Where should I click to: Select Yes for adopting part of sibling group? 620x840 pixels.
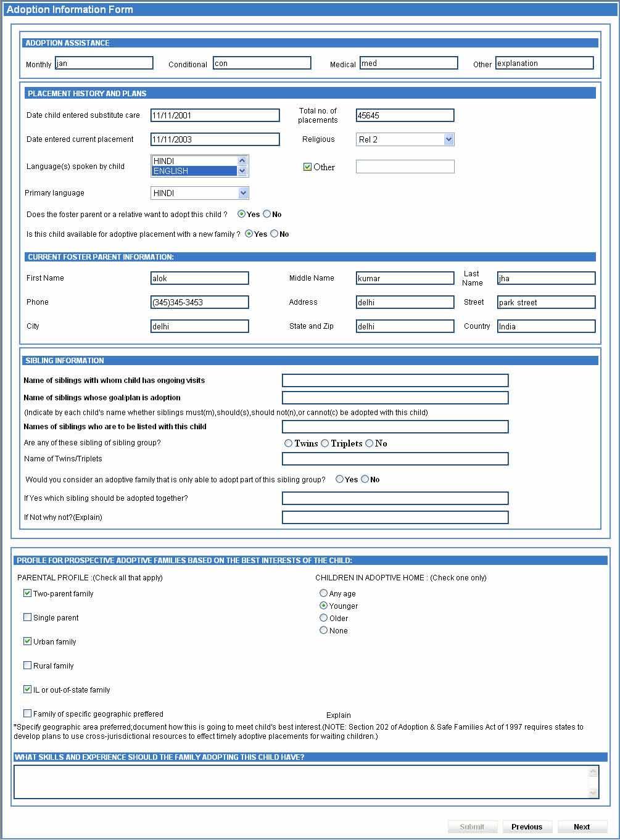pyautogui.click(x=339, y=479)
